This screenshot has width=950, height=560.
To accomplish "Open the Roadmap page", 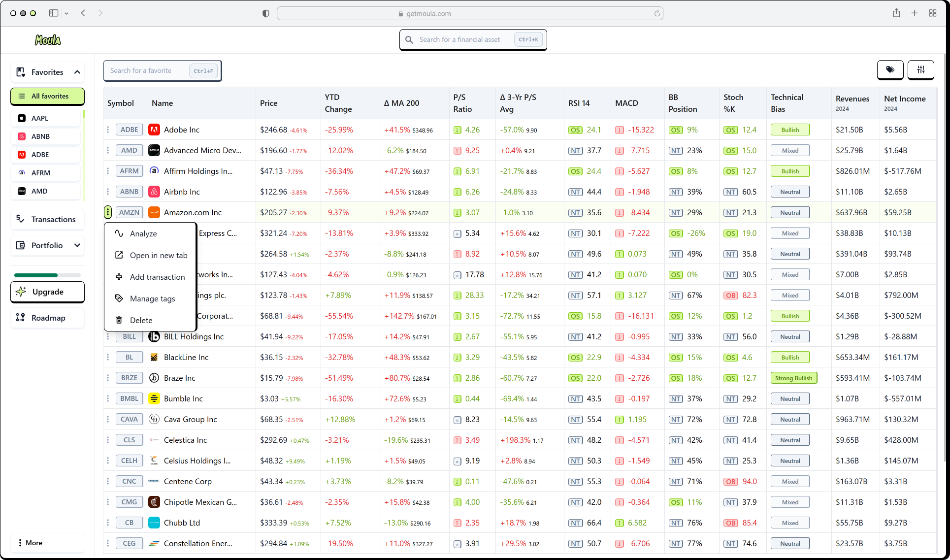I will coord(47,318).
